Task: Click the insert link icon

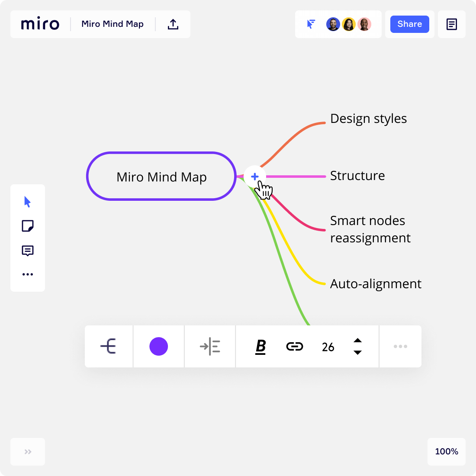Action: click(x=294, y=346)
